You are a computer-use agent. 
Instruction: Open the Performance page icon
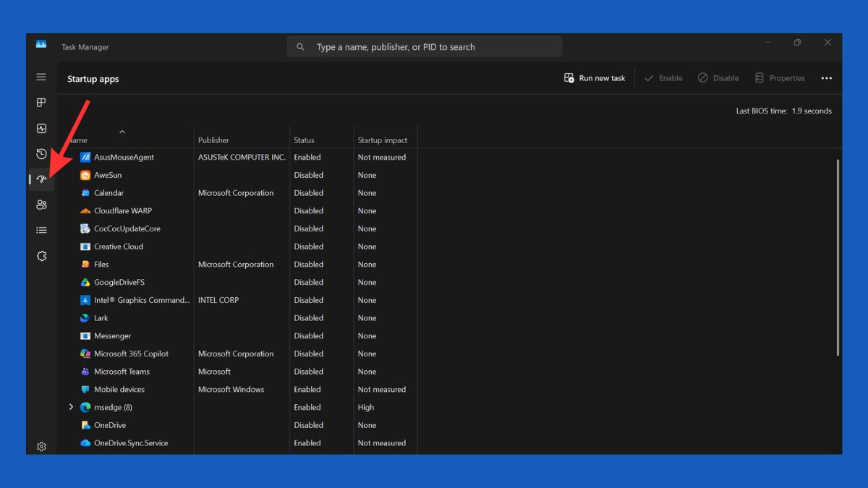[x=41, y=128]
